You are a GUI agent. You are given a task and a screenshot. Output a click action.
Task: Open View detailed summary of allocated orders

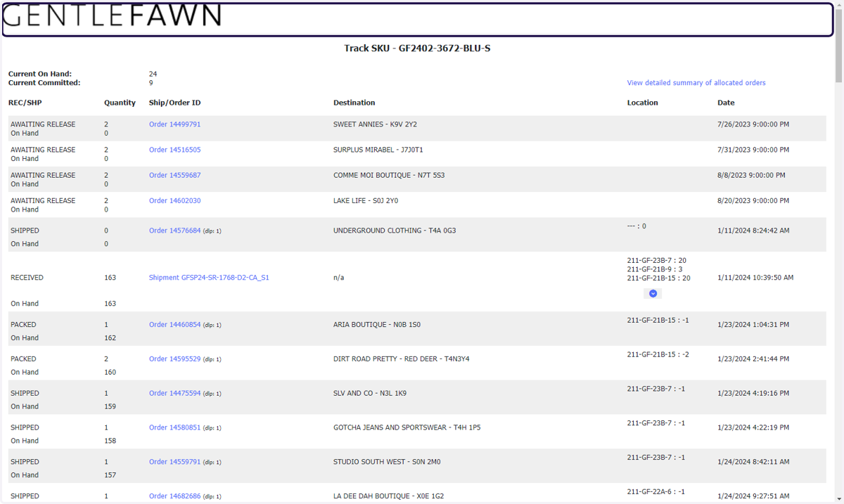(x=696, y=83)
